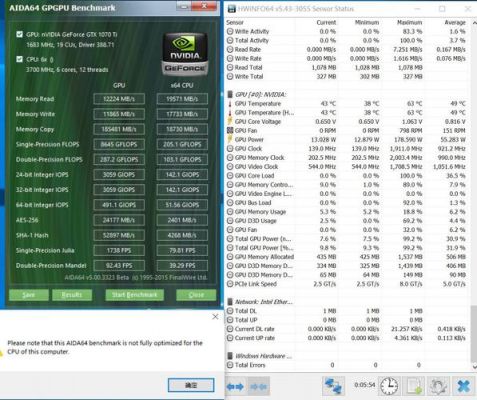Click icon of Network: Intel Ether section

click(x=230, y=302)
